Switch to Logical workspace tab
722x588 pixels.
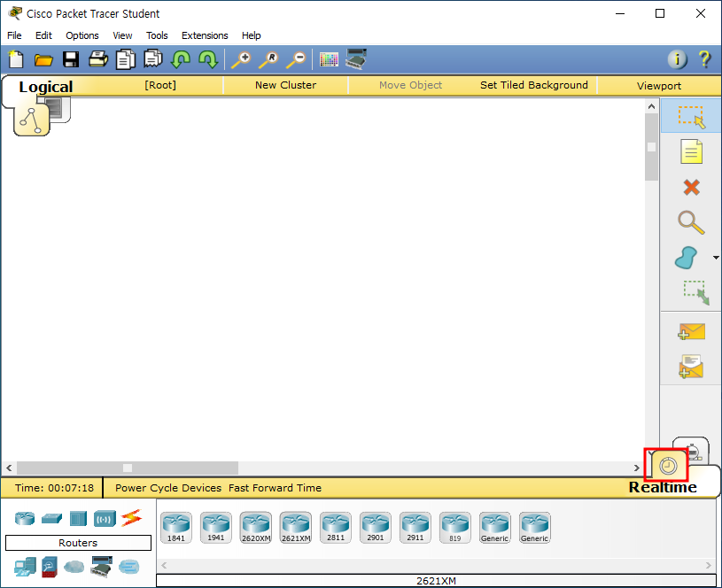click(31, 120)
